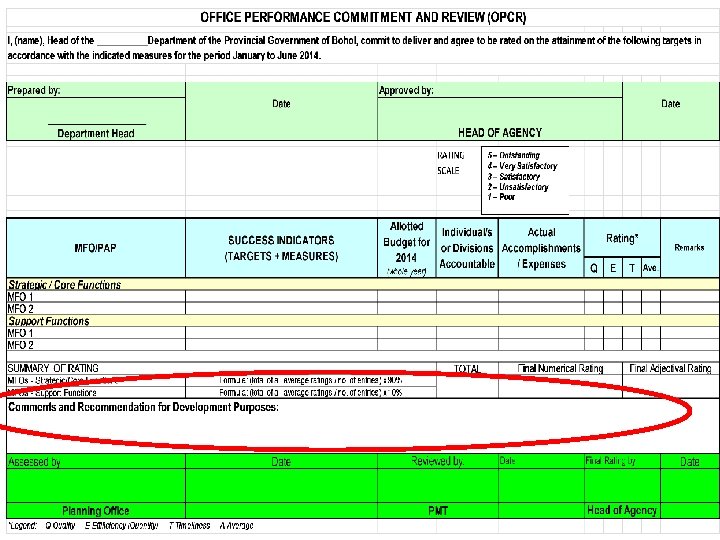Viewport: 720px width, 540px height.
Task: Click the 'E' rating sub-column header
Action: (613, 268)
